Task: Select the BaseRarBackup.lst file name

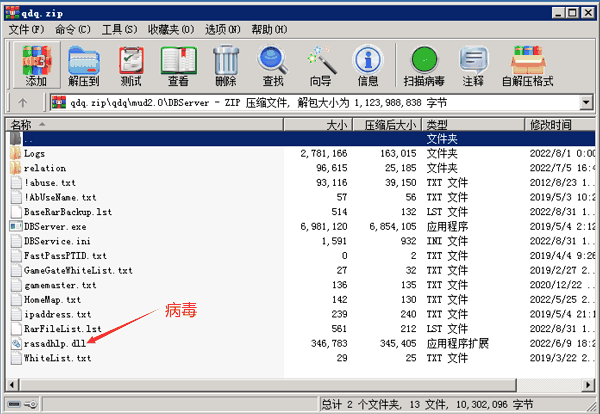Action: click(68, 212)
